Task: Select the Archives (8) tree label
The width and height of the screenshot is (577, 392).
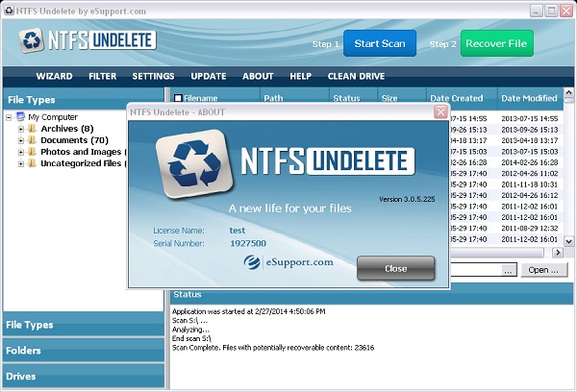Action: coord(67,129)
